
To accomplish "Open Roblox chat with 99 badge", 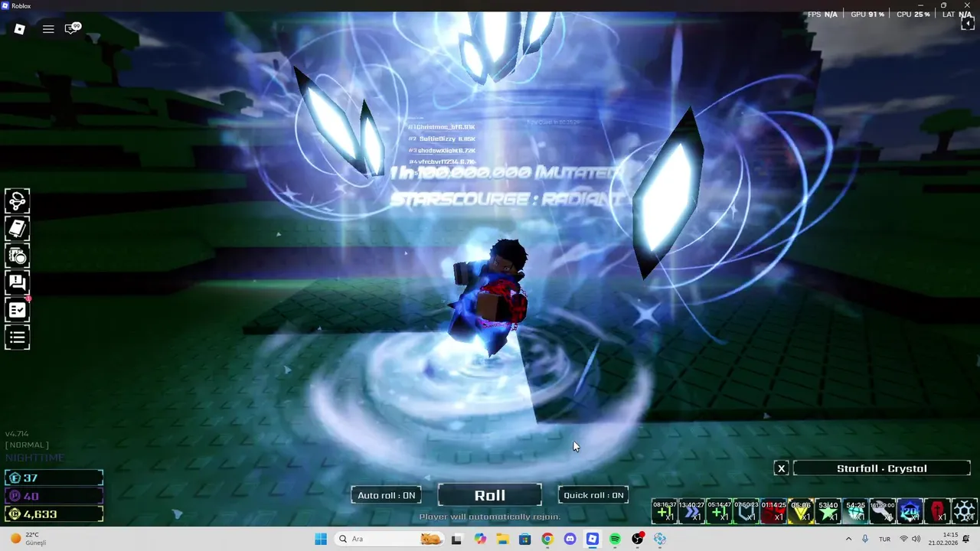I will (72, 29).
